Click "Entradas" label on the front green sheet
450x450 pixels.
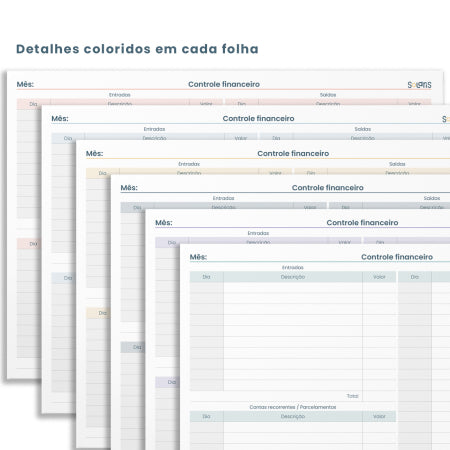click(293, 268)
